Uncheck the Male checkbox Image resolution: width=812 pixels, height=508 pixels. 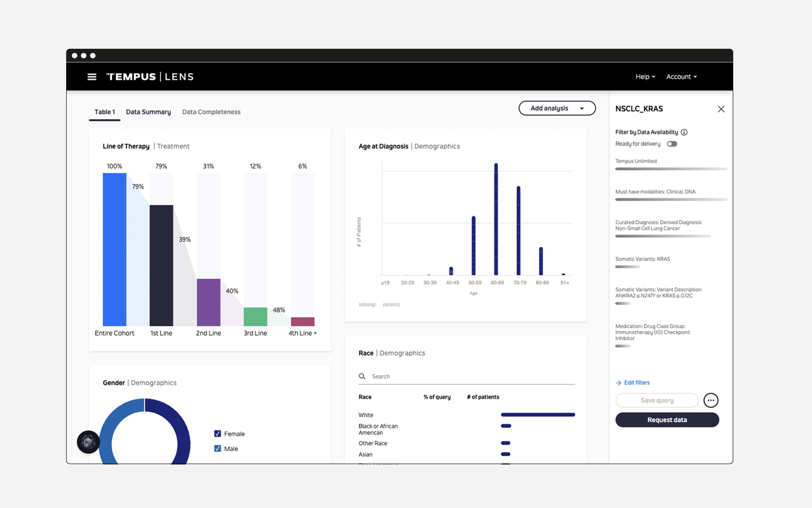[218, 449]
